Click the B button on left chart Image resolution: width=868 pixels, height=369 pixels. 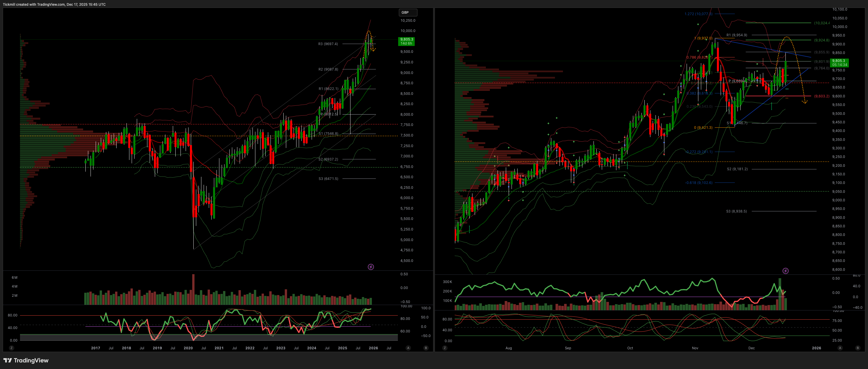pos(426,348)
